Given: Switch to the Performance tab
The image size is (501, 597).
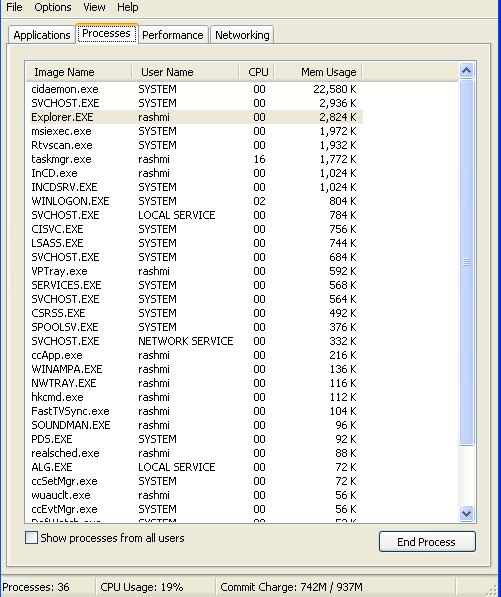Looking at the screenshot, I should [173, 35].
